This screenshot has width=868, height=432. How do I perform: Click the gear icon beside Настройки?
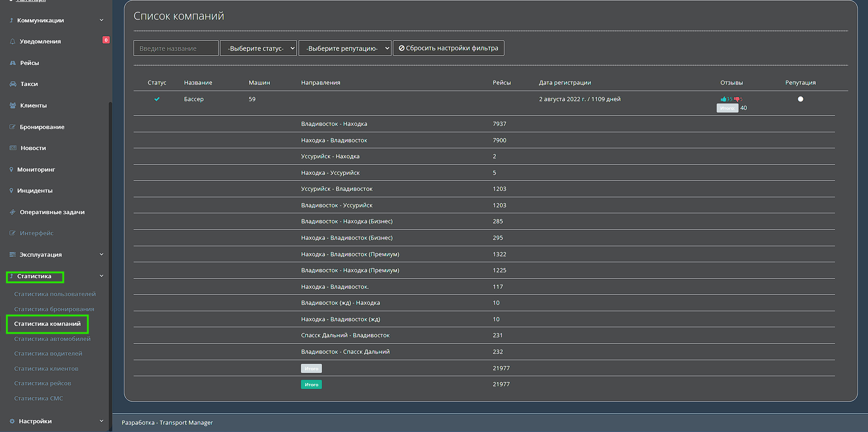(12, 421)
